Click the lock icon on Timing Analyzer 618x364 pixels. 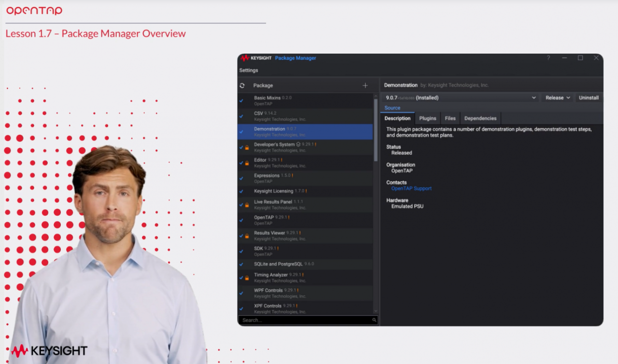247,278
